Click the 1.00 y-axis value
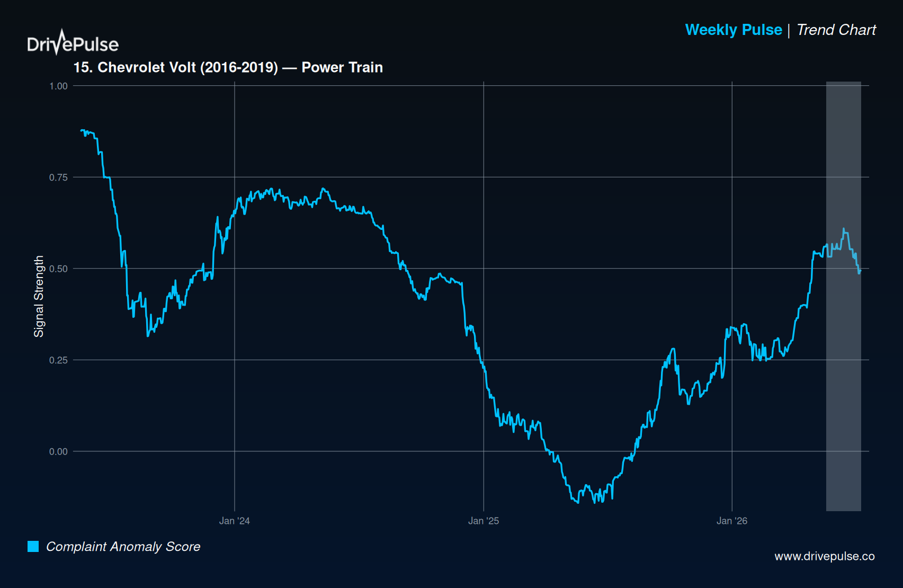The height and width of the screenshot is (588, 903). [58, 86]
